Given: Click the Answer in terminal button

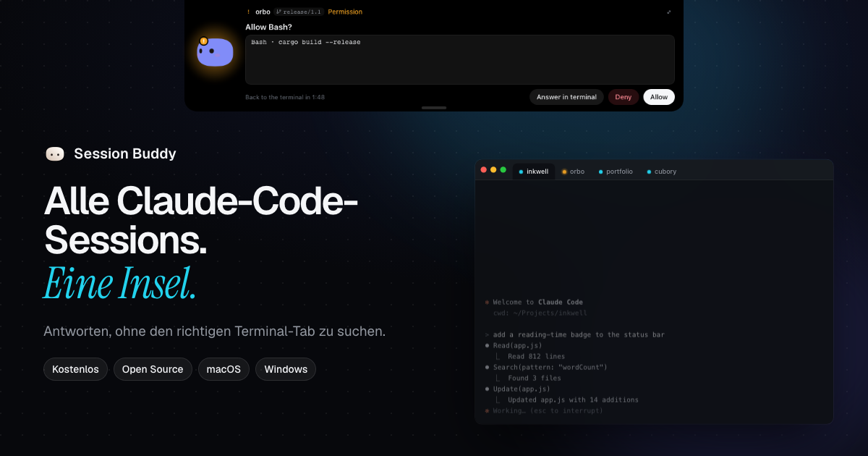Looking at the screenshot, I should pos(566,97).
